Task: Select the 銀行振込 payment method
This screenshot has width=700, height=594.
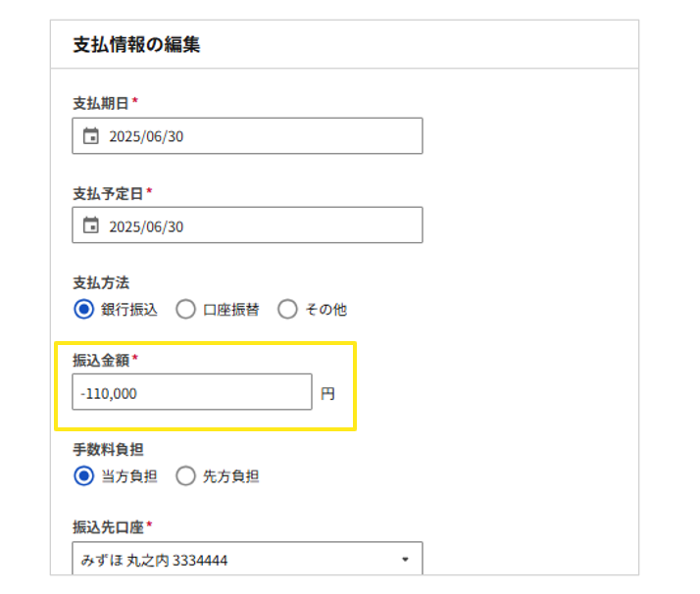Action: pyautogui.click(x=83, y=310)
